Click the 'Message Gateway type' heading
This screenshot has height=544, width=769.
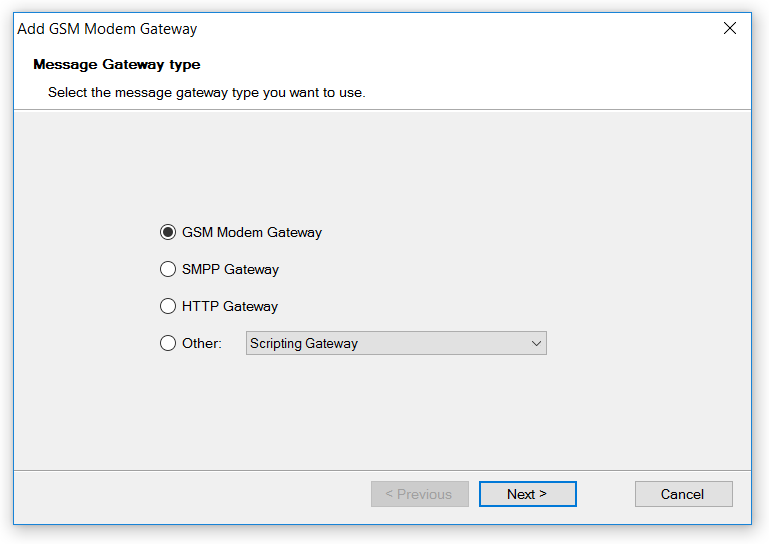point(117,64)
